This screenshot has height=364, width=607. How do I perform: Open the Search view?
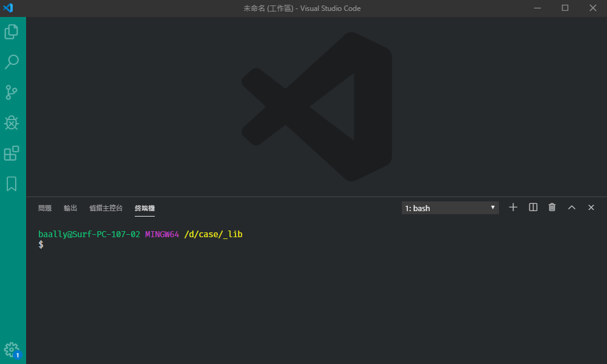pyautogui.click(x=12, y=62)
